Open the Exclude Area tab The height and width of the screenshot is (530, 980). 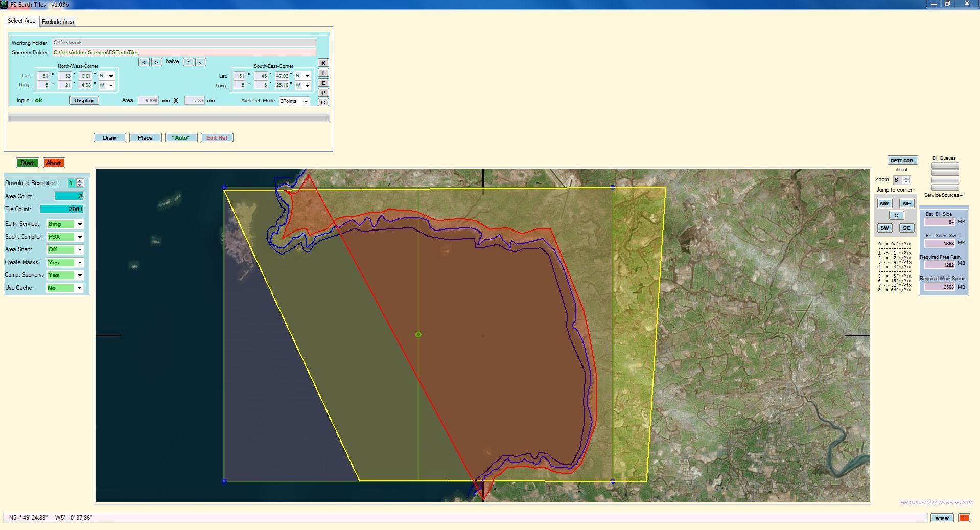pos(58,22)
